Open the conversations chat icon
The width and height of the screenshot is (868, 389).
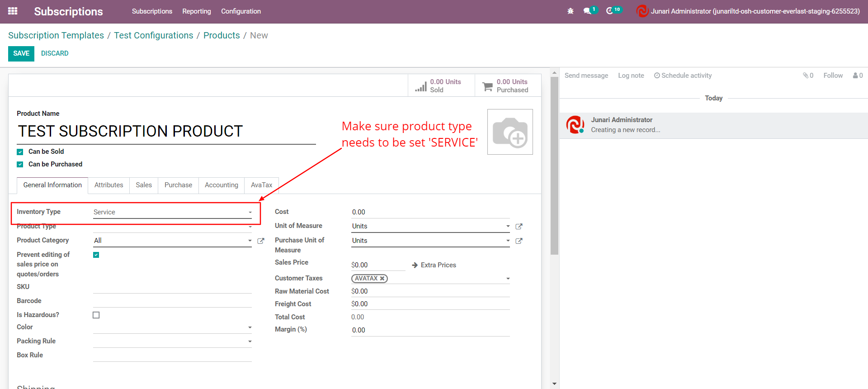588,11
